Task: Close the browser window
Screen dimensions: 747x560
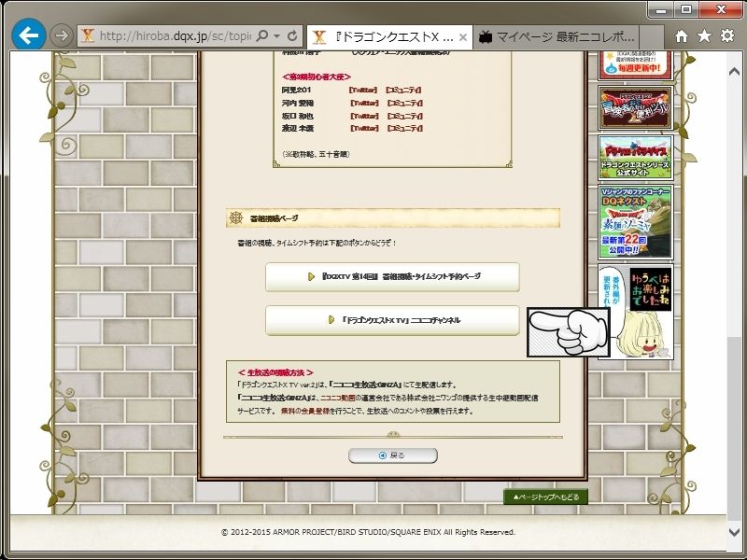Action: [720, 9]
